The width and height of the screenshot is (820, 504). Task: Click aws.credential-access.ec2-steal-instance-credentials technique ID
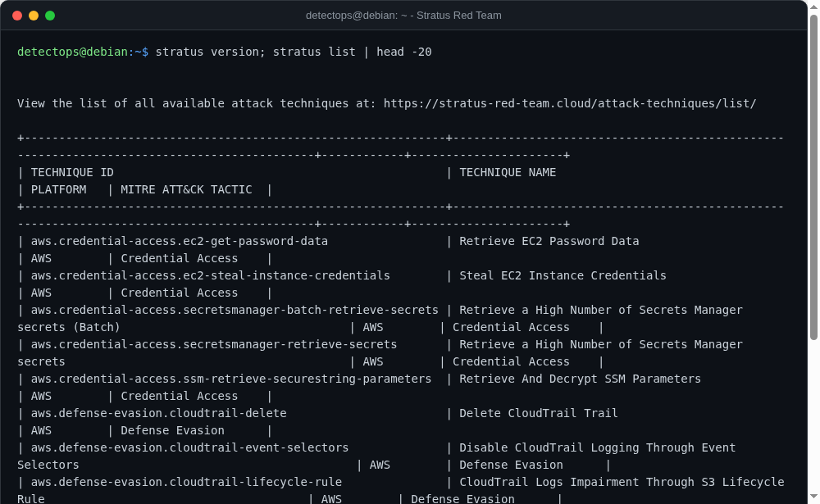210,275
